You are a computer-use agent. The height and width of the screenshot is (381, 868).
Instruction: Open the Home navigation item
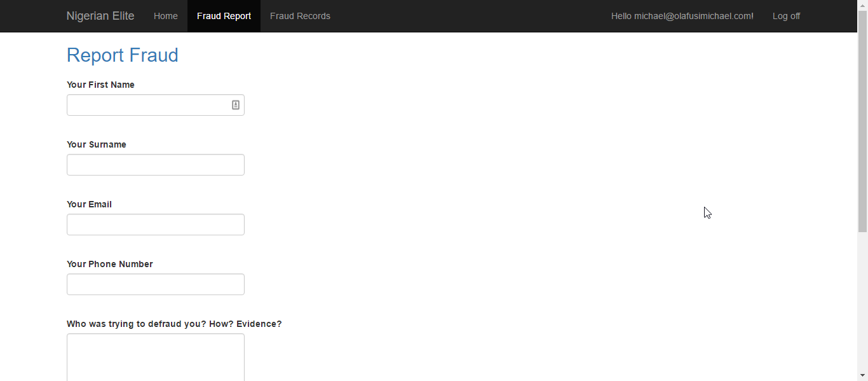click(x=165, y=15)
